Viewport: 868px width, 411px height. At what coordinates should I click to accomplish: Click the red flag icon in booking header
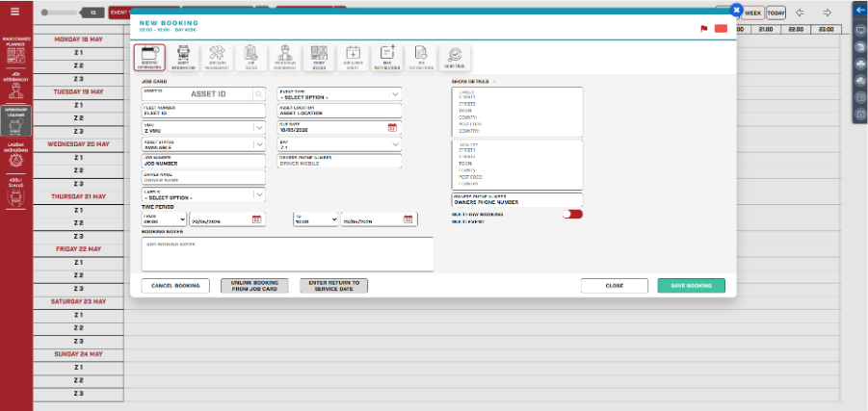[x=704, y=29]
